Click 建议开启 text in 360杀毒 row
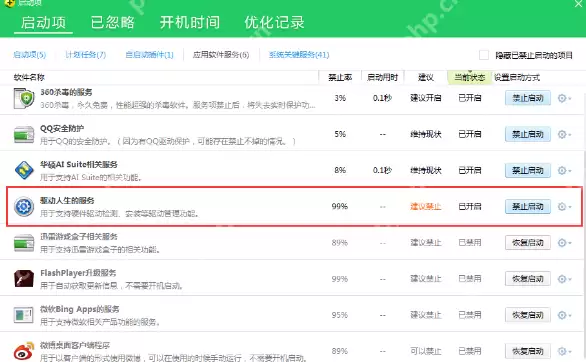The height and width of the screenshot is (362, 586). (x=426, y=98)
